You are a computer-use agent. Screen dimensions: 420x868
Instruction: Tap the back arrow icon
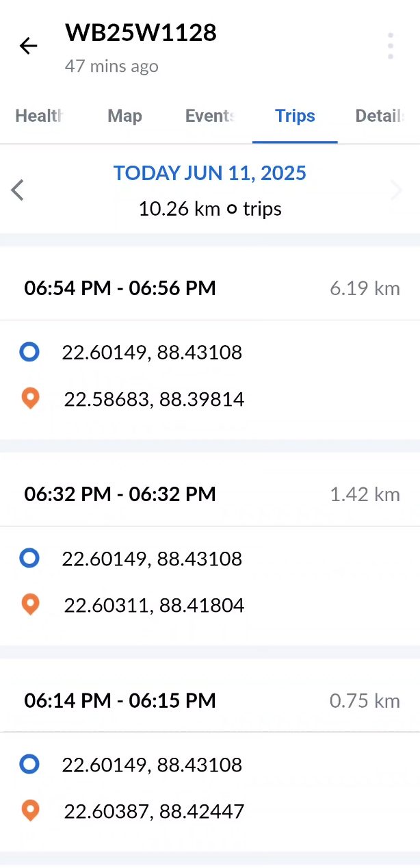(29, 46)
